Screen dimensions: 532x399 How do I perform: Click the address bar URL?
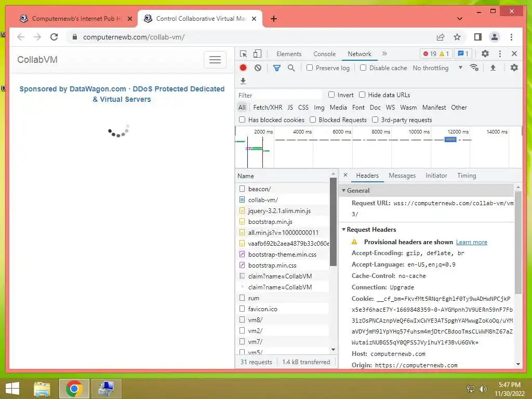pyautogui.click(x=134, y=37)
